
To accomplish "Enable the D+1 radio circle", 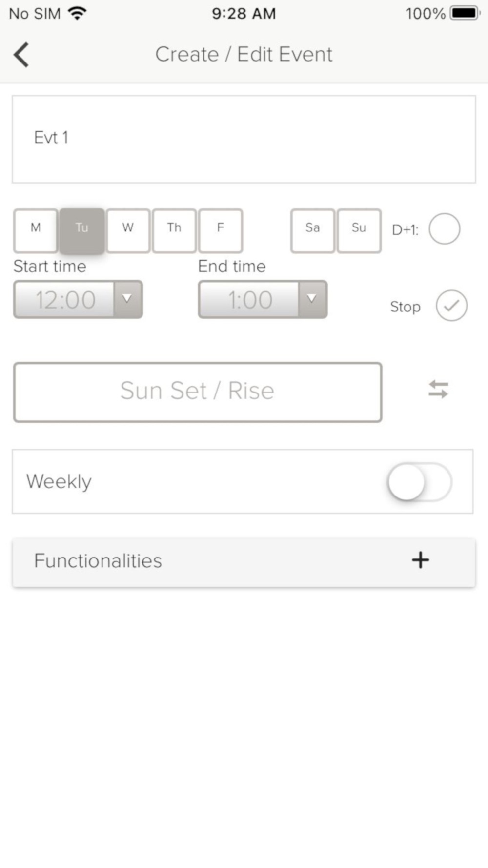I will pos(444,229).
